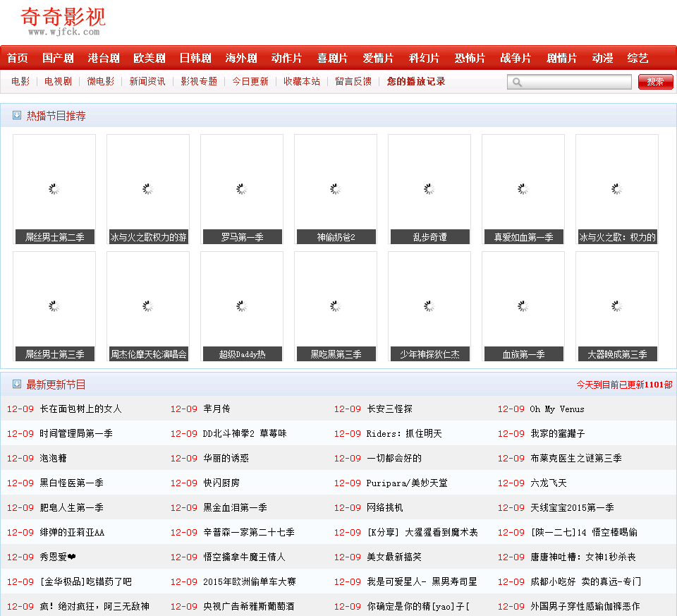The image size is (677, 616).
Task: Select the 战争片 category
Action: pyautogui.click(x=516, y=58)
